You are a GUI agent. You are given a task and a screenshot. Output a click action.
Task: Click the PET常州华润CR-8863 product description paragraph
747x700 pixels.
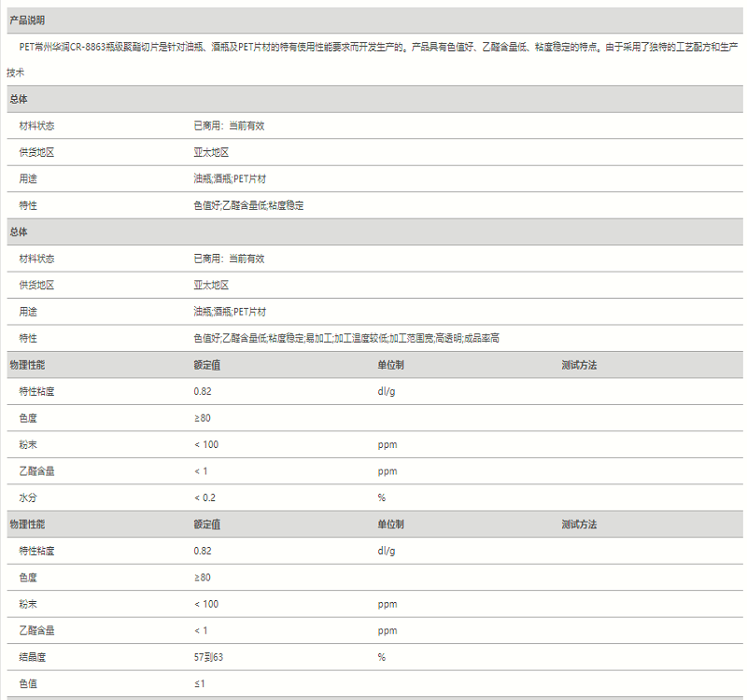[373, 47]
